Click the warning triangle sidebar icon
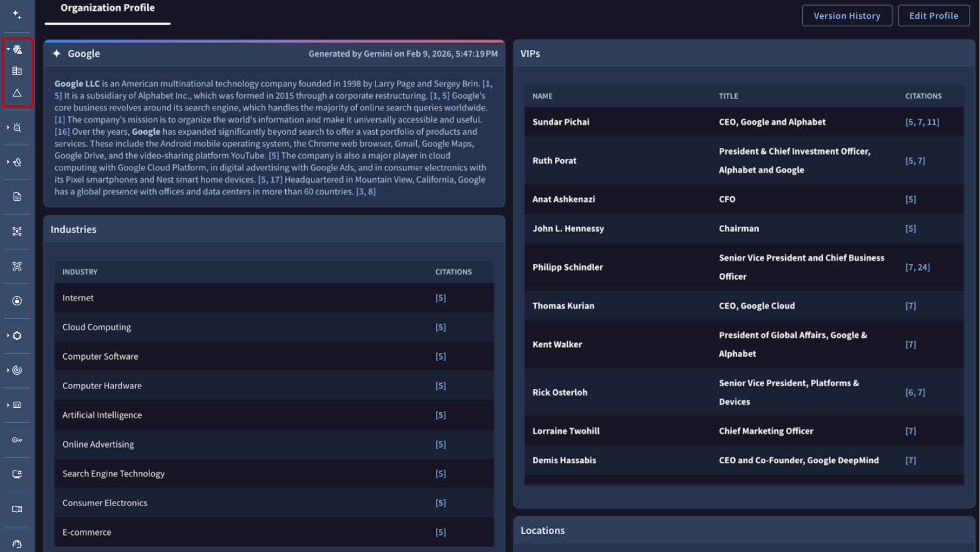The image size is (980, 552). pyautogui.click(x=17, y=93)
